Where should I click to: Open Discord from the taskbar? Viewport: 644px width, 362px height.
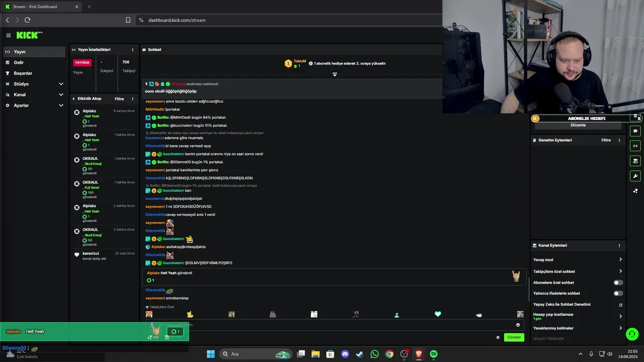pos(345,354)
